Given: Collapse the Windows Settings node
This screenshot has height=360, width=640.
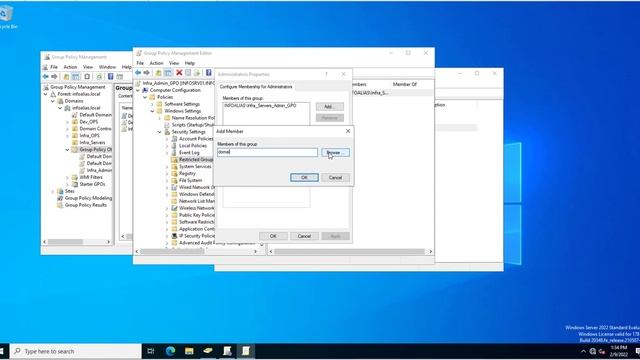Looking at the screenshot, I should tap(152, 111).
